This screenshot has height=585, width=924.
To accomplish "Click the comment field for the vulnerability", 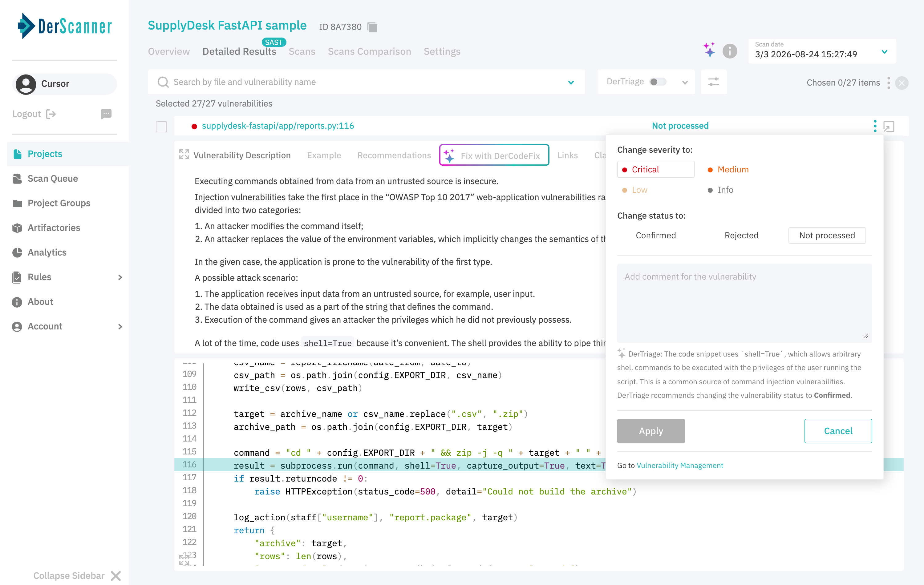I will coord(744,303).
